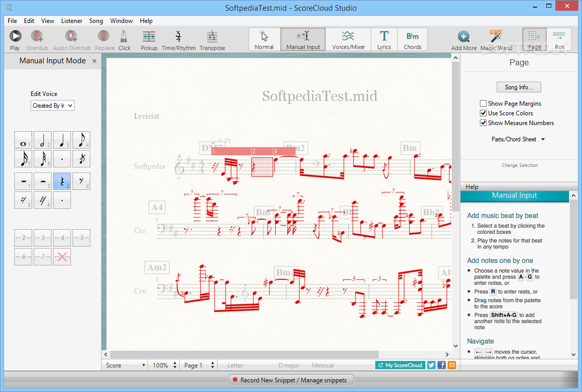Select the Chords tool
This screenshot has width=582, height=392.
(x=413, y=39)
